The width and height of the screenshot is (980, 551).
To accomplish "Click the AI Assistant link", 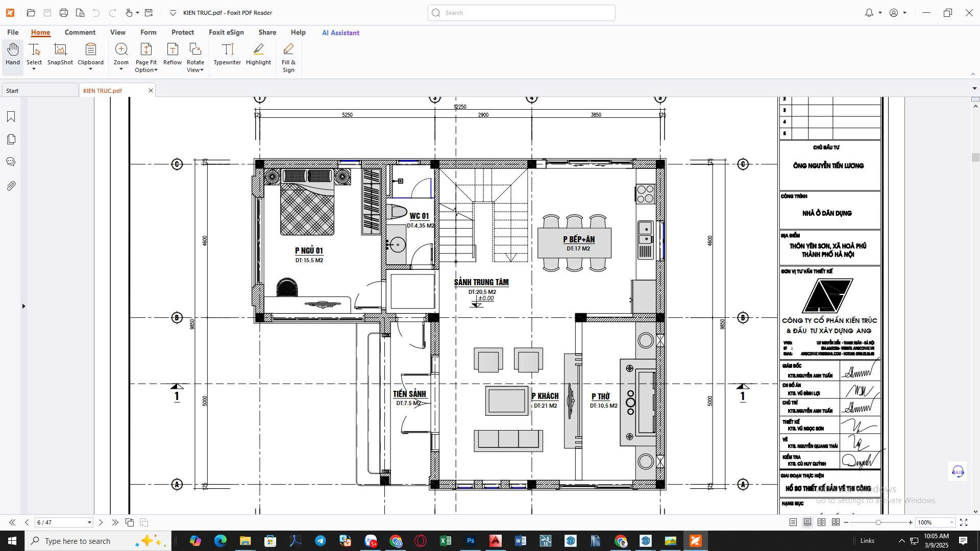I will [x=340, y=33].
